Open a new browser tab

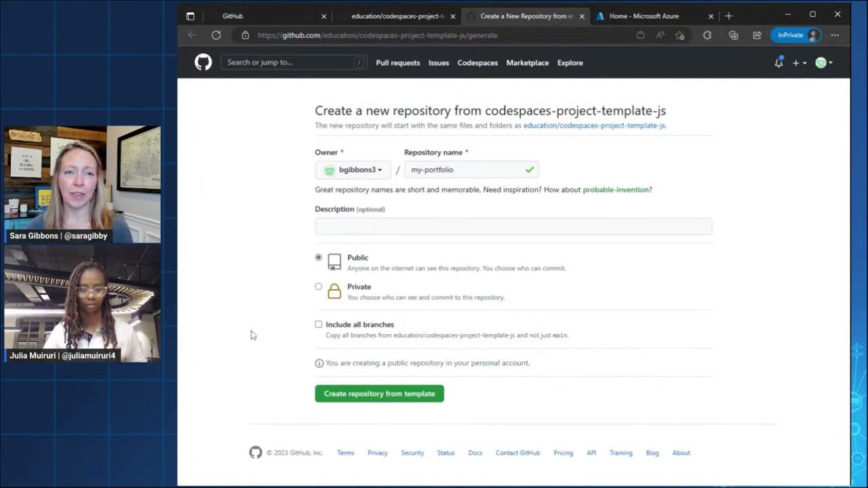(729, 16)
